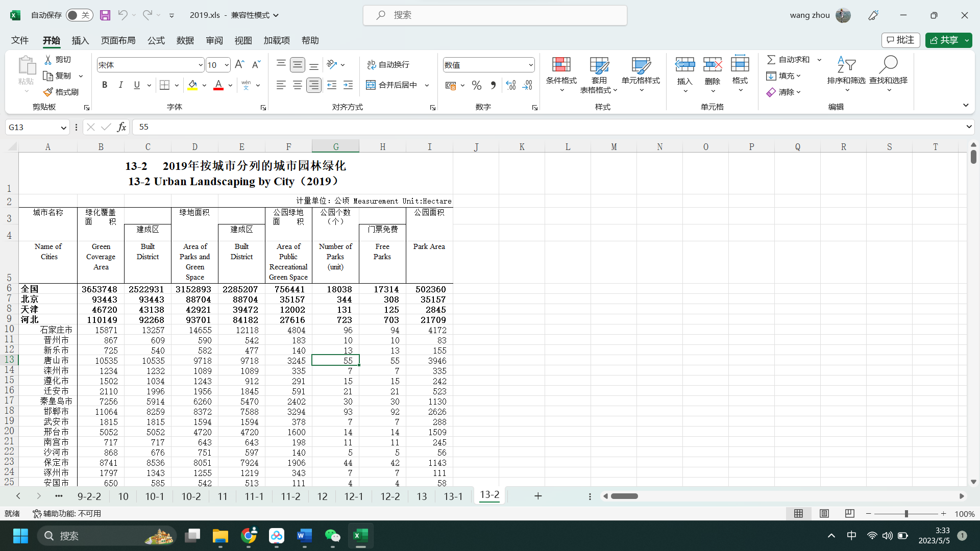Click the 批注 comments button
This screenshot has height=551, width=980.
(900, 40)
